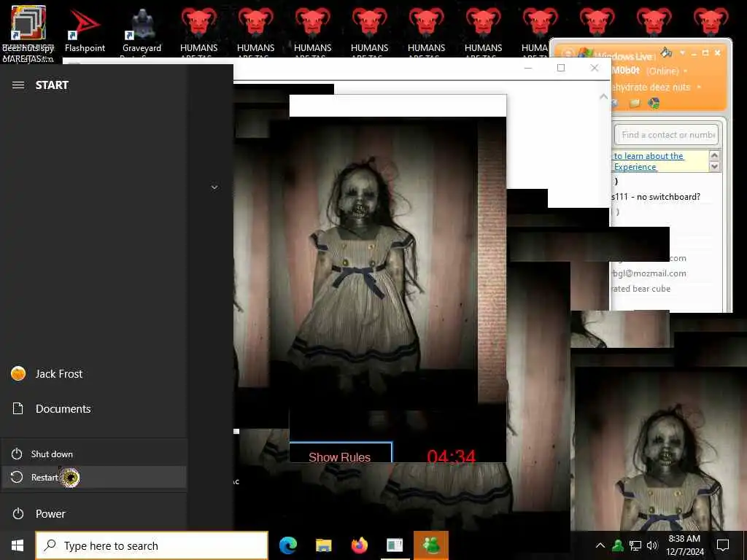747x560 pixels.
Task: Click the paintbrush color scheme icon in Messenger
Action: tap(666, 52)
